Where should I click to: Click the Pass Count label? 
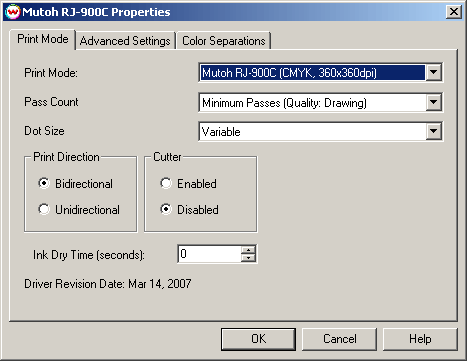pyautogui.click(x=51, y=102)
